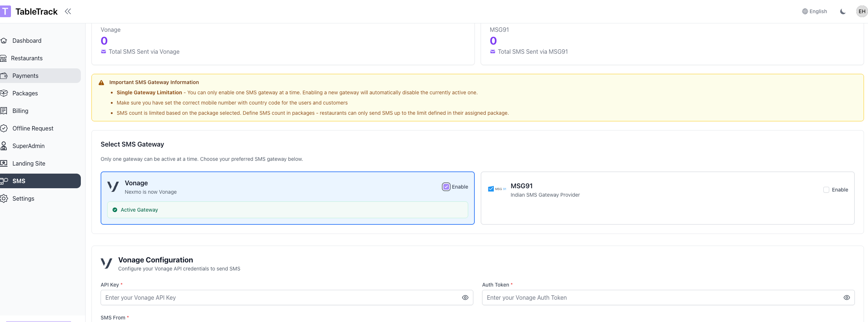Open the EH user avatar menu
Viewport: 868px width, 322px height.
point(861,11)
